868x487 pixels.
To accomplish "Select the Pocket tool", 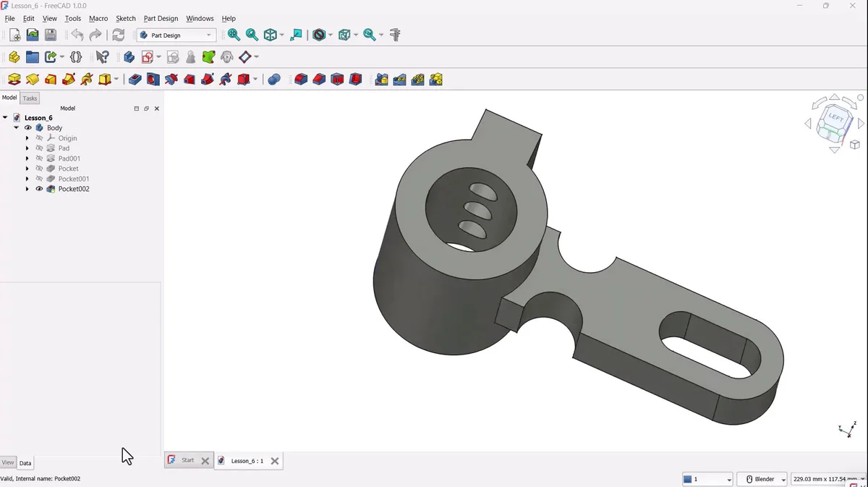I will tap(135, 80).
